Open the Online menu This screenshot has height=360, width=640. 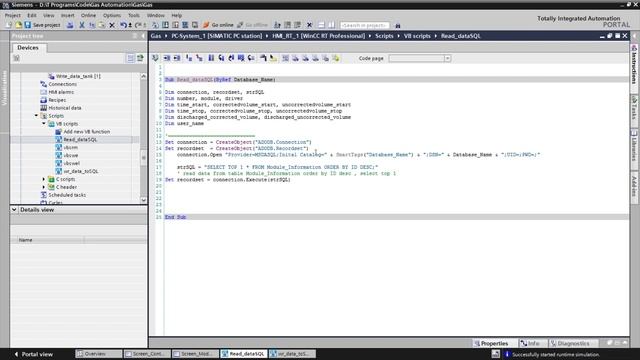click(x=88, y=15)
